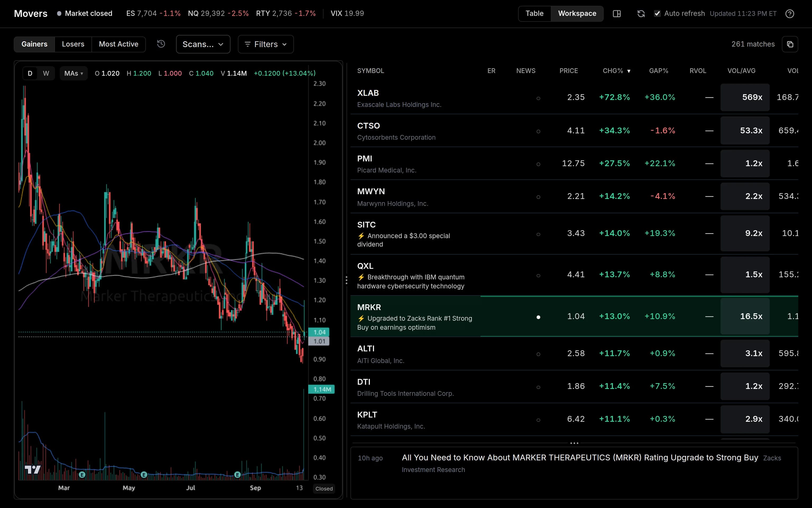Select the KPLT Katapult Holdings row
Image resolution: width=812 pixels, height=508 pixels.
click(x=574, y=420)
